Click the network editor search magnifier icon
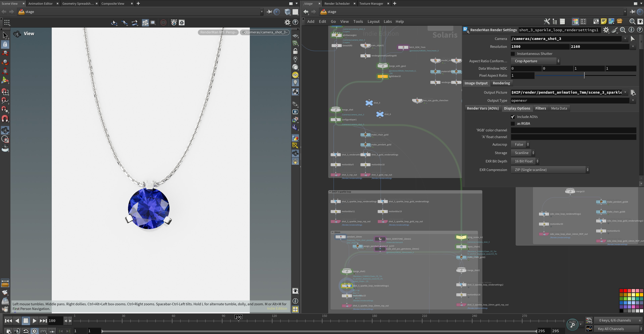 point(632,21)
